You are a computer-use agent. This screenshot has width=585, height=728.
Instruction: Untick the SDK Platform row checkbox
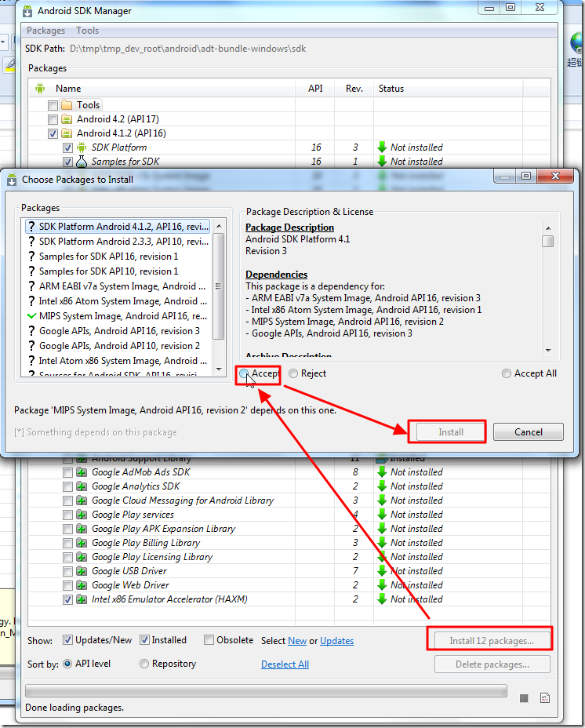(x=67, y=147)
